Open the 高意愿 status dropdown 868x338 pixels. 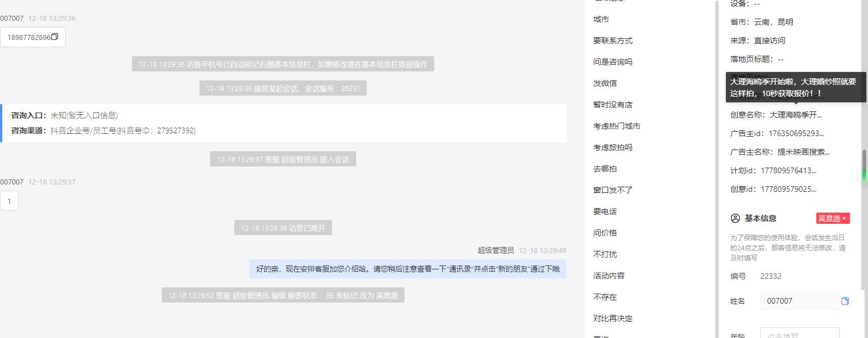point(833,218)
